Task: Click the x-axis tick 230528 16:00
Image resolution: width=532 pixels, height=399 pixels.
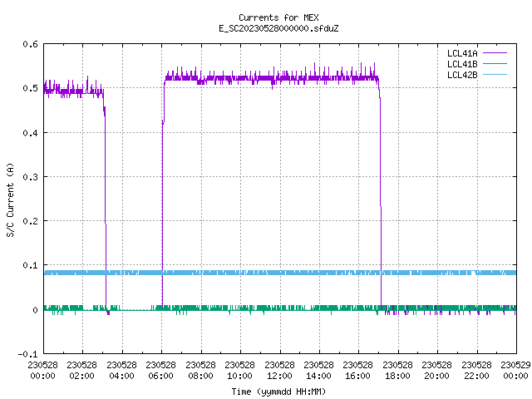Action: pos(357,370)
